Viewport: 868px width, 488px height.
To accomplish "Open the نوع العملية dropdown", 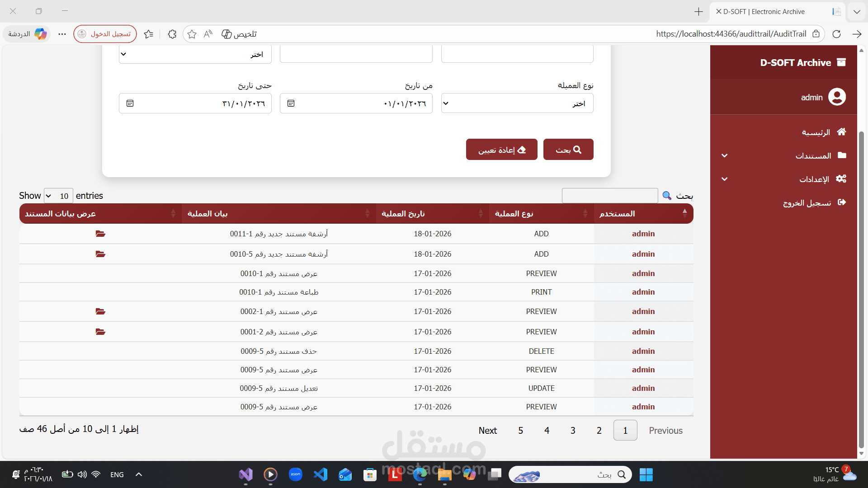I will (517, 103).
